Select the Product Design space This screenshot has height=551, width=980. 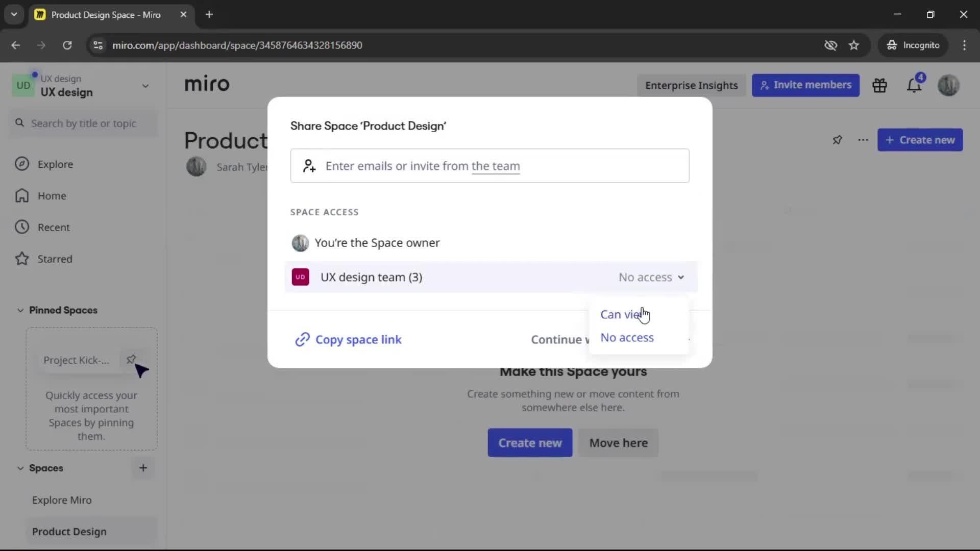91,532
